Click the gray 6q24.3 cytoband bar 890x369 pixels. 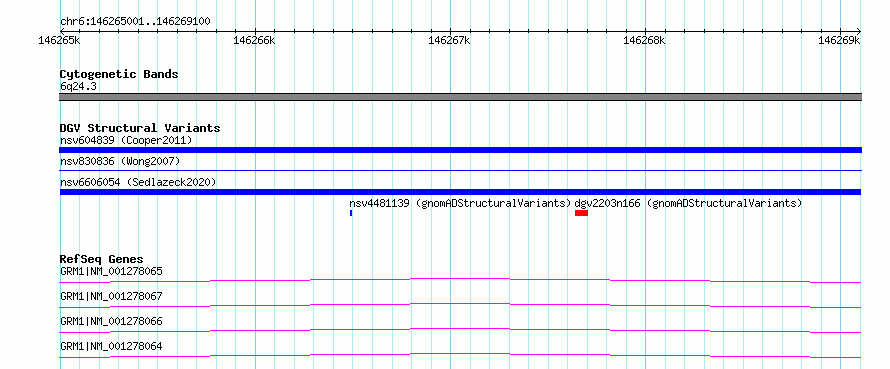(460, 97)
